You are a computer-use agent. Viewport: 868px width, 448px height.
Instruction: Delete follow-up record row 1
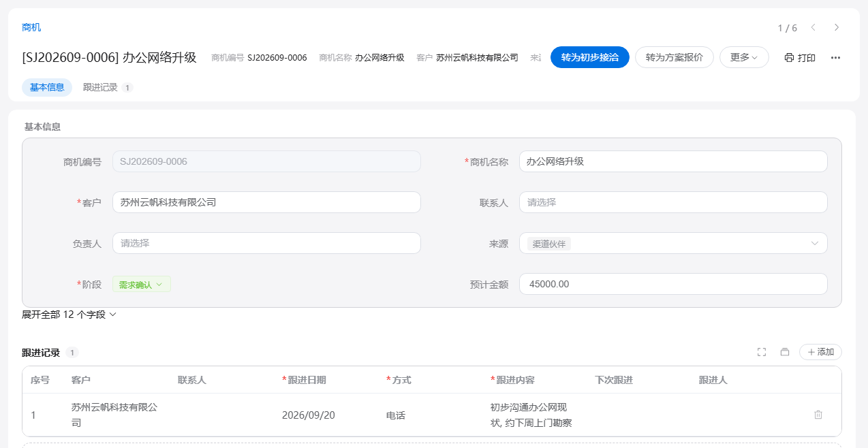(x=818, y=415)
